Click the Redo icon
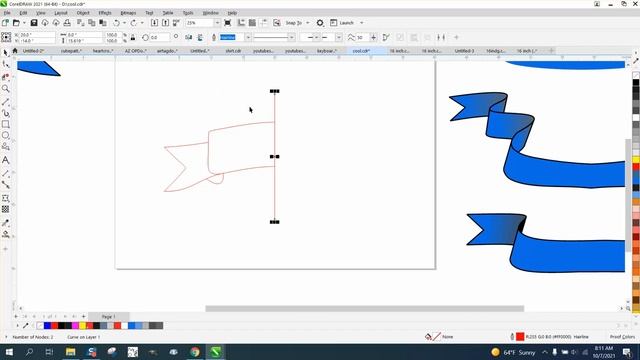 point(133,23)
